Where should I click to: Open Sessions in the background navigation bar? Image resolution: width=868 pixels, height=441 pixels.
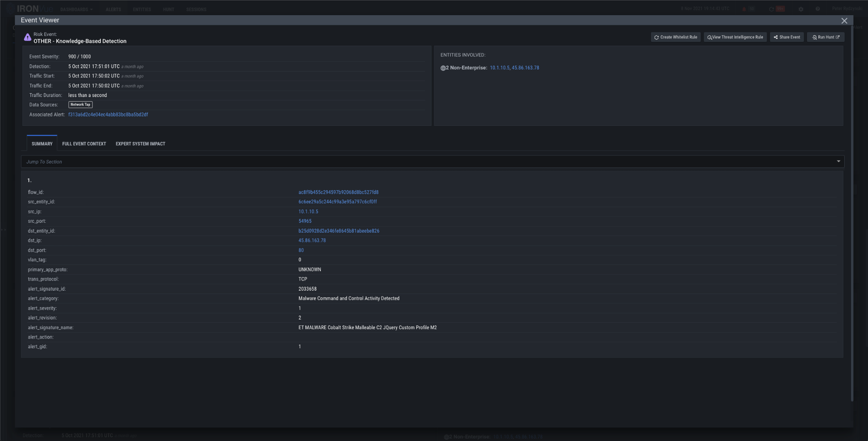pos(196,9)
